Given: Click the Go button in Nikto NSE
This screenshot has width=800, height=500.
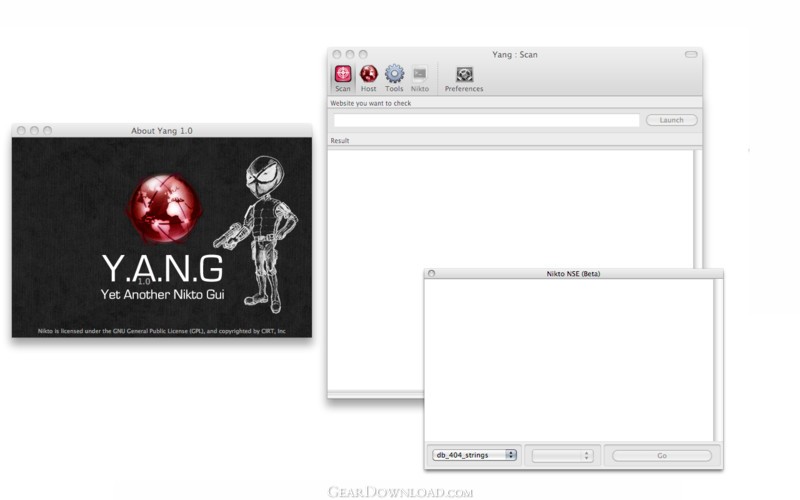Looking at the screenshot, I should pos(662,456).
